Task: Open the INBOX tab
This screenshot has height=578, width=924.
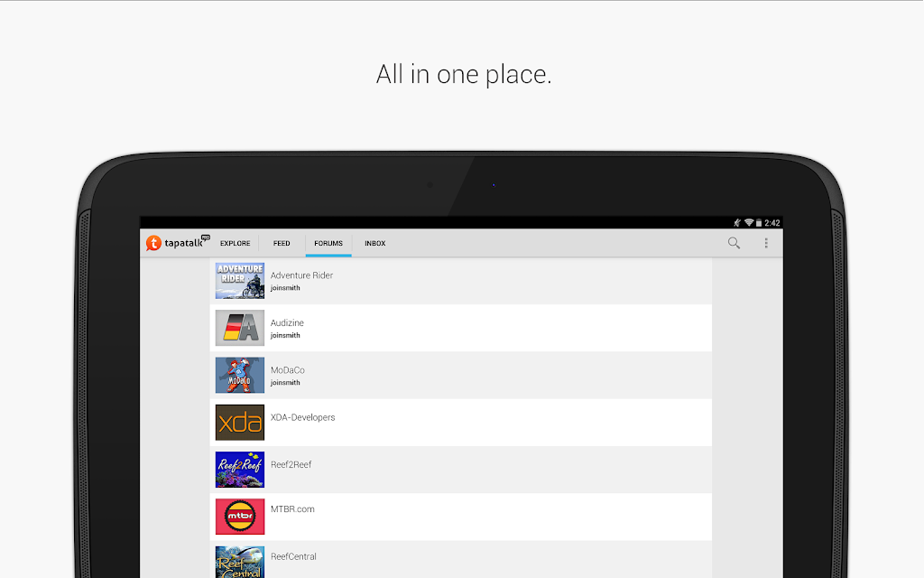Action: [x=374, y=243]
